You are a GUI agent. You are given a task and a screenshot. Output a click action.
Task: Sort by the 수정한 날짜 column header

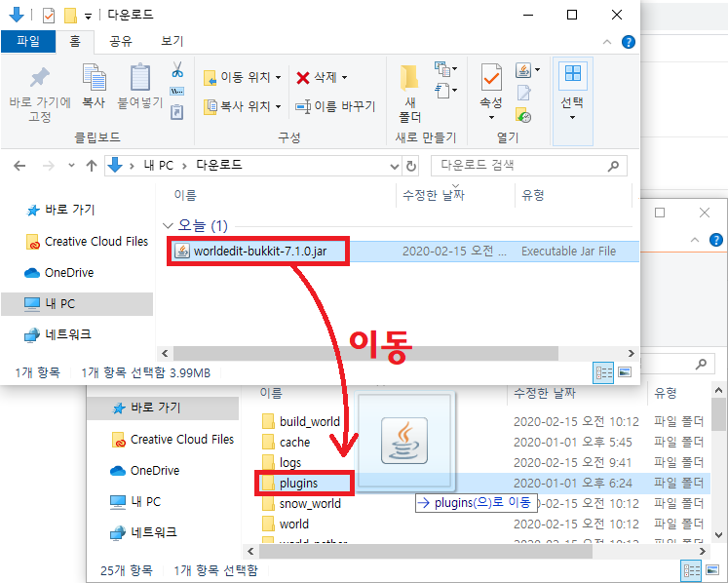pyautogui.click(x=434, y=195)
